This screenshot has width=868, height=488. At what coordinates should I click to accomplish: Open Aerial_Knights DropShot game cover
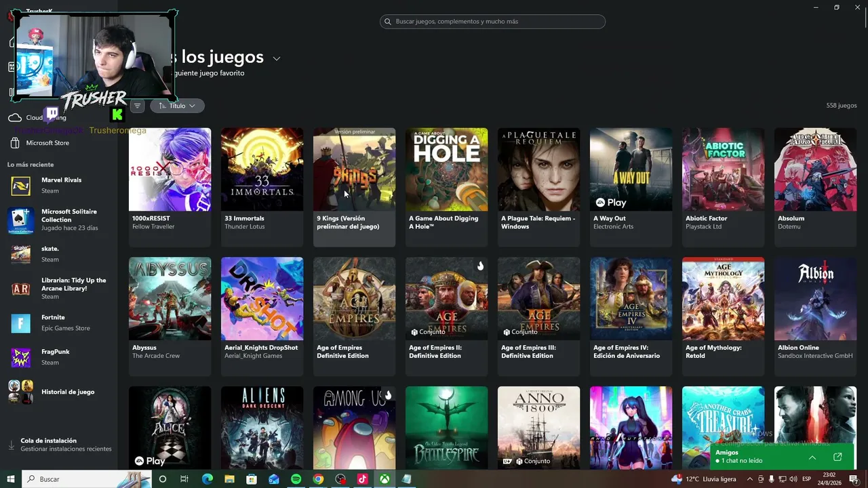coord(262,299)
